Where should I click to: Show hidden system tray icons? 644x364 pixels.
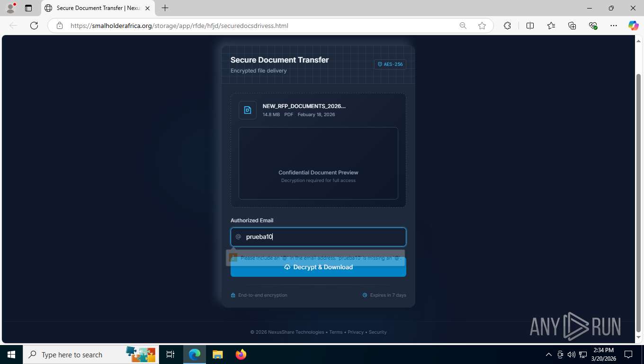click(549, 355)
